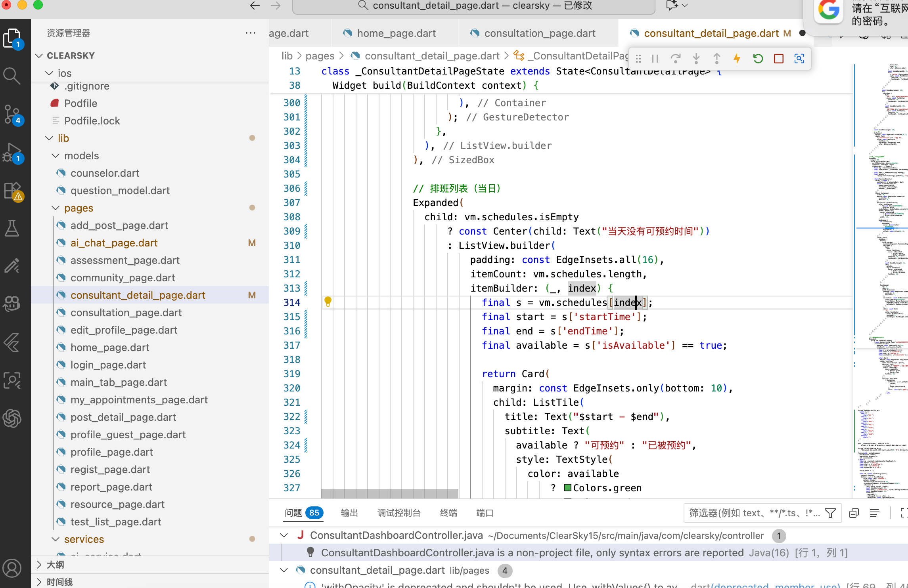Toggle the problems filter funnel icon
Viewport: 908px width, 588px height.
tap(830, 513)
